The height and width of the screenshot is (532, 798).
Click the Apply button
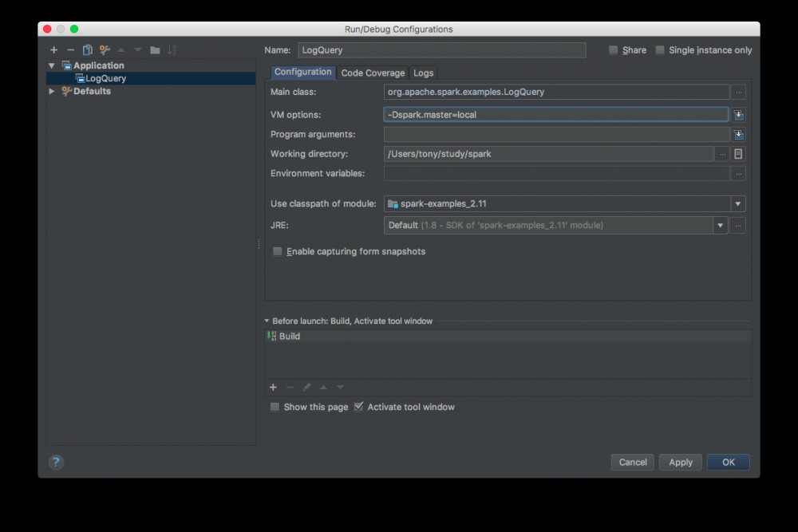681,462
